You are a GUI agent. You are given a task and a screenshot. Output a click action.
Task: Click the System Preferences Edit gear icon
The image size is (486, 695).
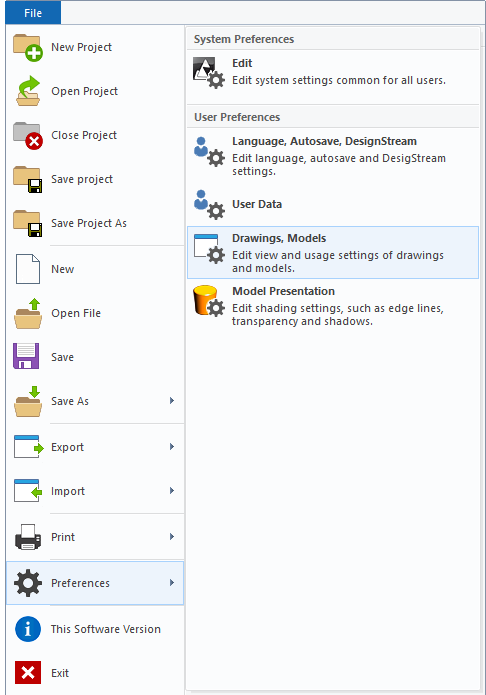click(209, 72)
